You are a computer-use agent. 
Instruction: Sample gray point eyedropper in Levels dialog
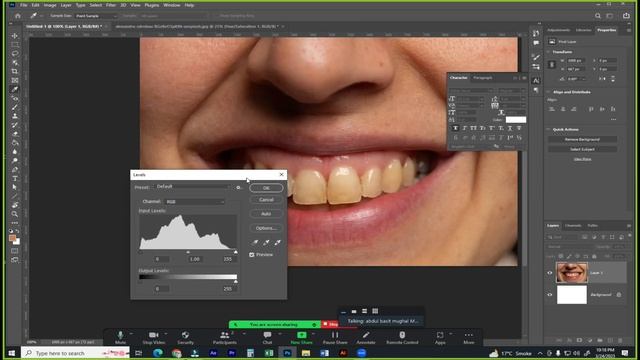[x=266, y=242]
